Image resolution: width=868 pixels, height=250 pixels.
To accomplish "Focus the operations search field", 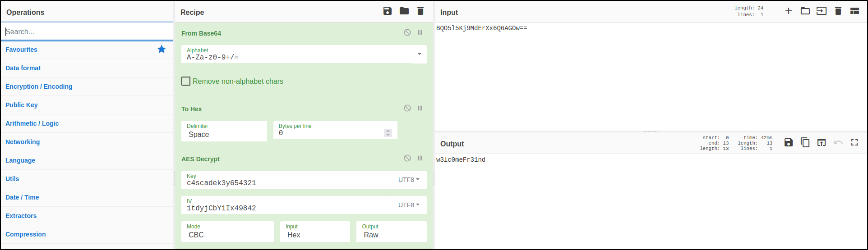I will (88, 32).
